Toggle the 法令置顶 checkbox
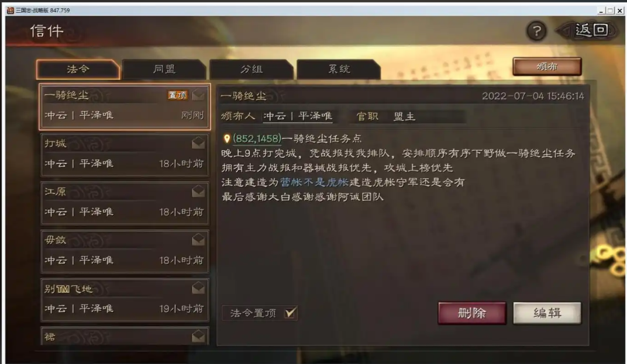 (290, 313)
